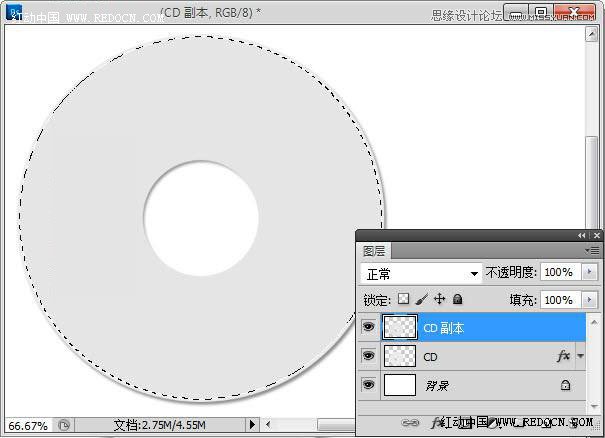This screenshot has width=605, height=438.
Task: Click the 文档:2.75M/4.55M status text
Action: [159, 425]
